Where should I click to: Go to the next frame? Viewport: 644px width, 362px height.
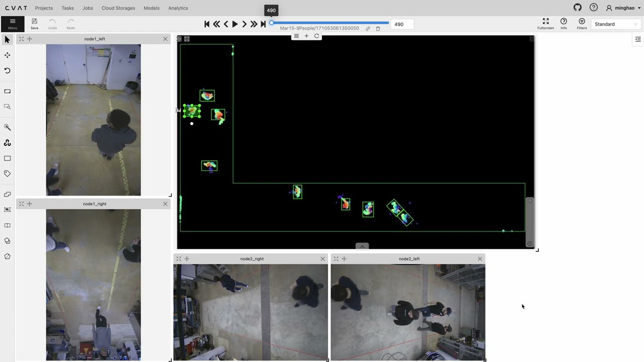click(x=245, y=24)
